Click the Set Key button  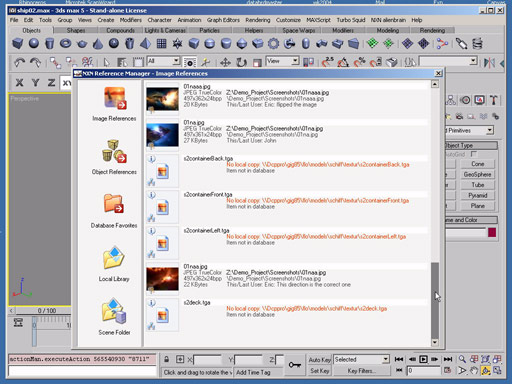[x=319, y=371]
